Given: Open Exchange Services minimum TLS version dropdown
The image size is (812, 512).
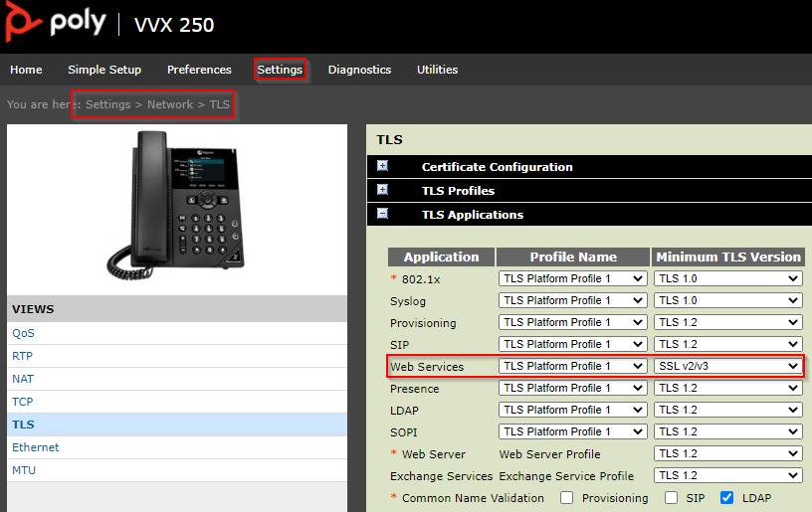Looking at the screenshot, I should coord(727,476).
